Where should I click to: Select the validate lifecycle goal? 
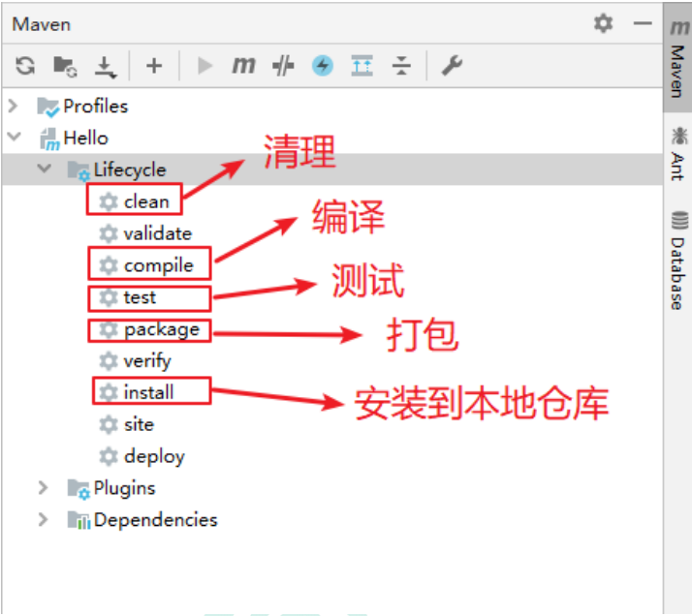pos(158,233)
